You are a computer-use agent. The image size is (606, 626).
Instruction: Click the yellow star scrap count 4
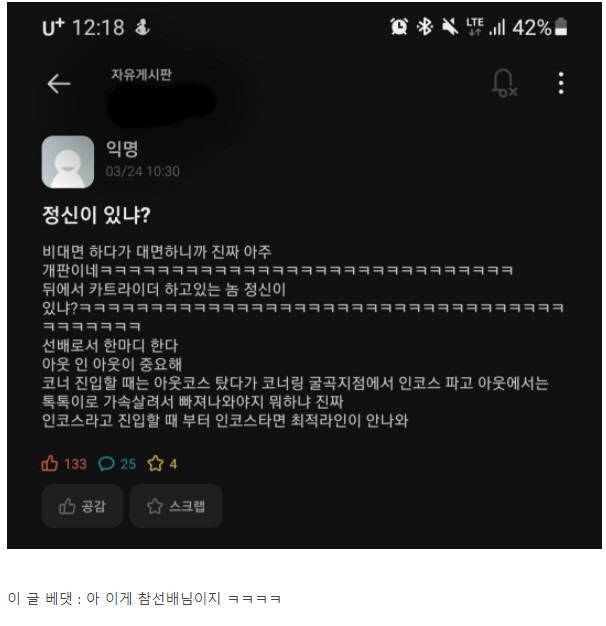pyautogui.click(x=162, y=464)
